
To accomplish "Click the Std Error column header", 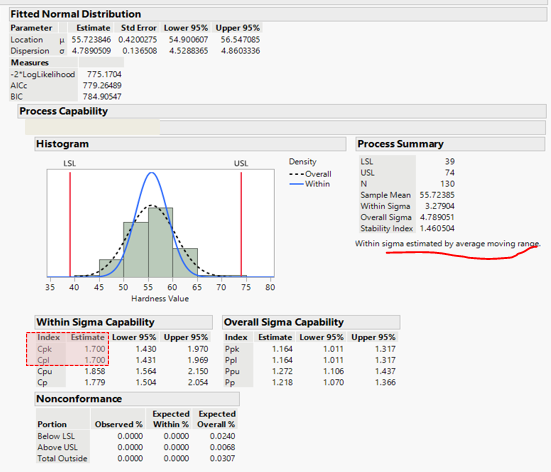I will pyautogui.click(x=139, y=28).
